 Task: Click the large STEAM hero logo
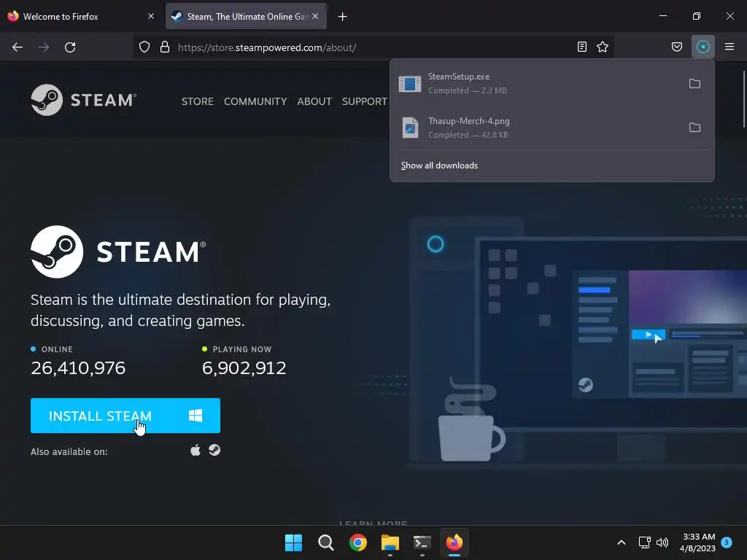[x=118, y=252]
